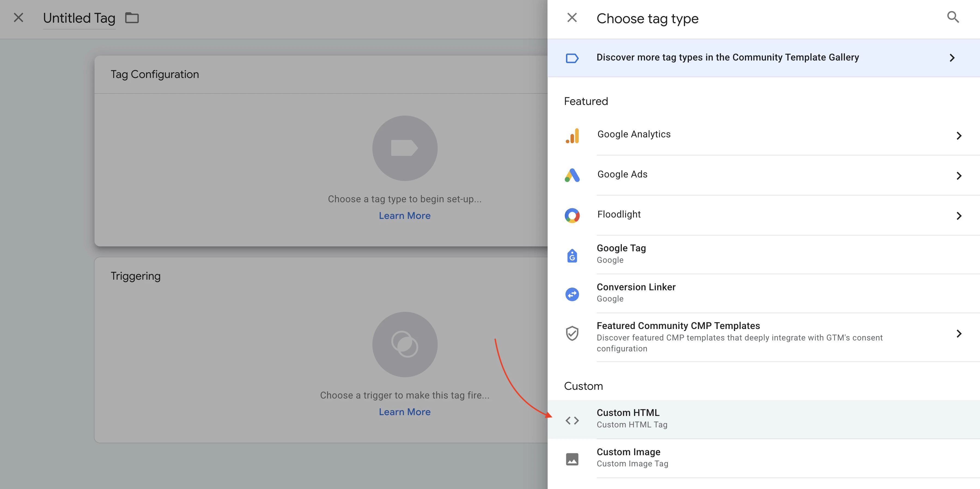Viewport: 980px width, 489px height.
Task: Click the 'Choose tag type' panel title
Action: 647,19
